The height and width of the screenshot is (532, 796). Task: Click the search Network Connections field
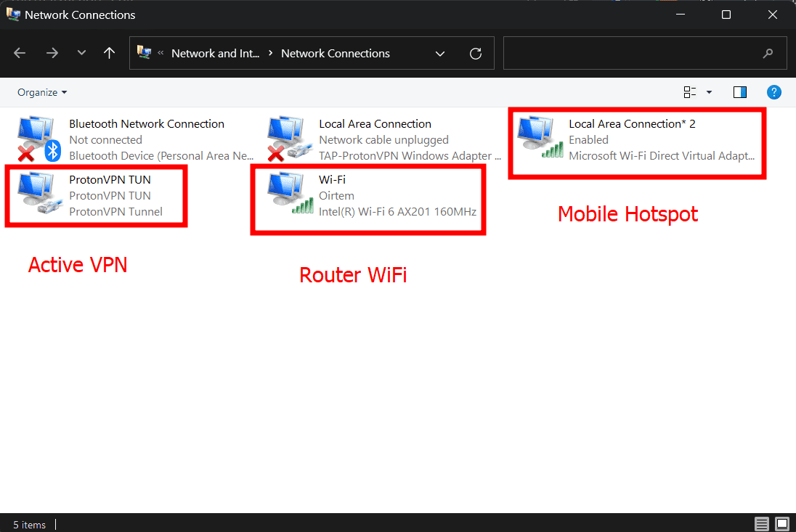pyautogui.click(x=632, y=54)
